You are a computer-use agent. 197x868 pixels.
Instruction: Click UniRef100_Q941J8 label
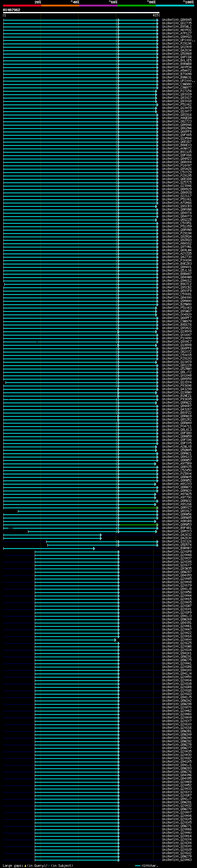[x=177, y=589]
